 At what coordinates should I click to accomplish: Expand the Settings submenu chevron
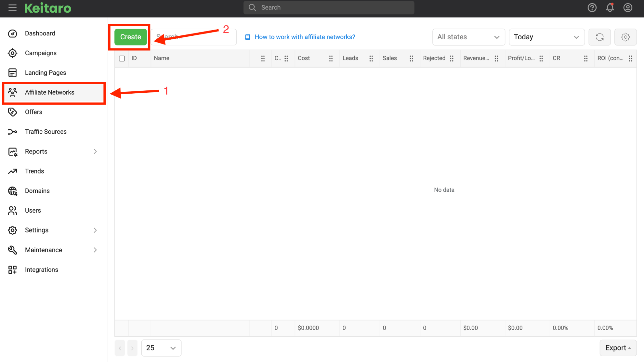95,230
